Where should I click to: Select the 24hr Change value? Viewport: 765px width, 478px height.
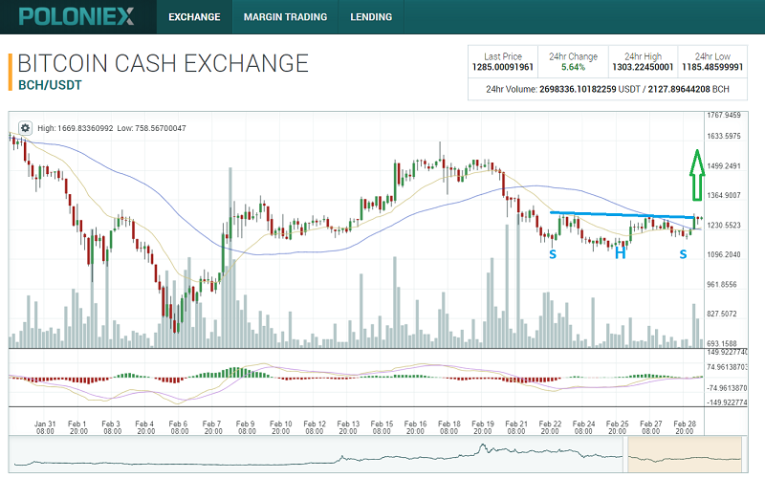click(573, 68)
